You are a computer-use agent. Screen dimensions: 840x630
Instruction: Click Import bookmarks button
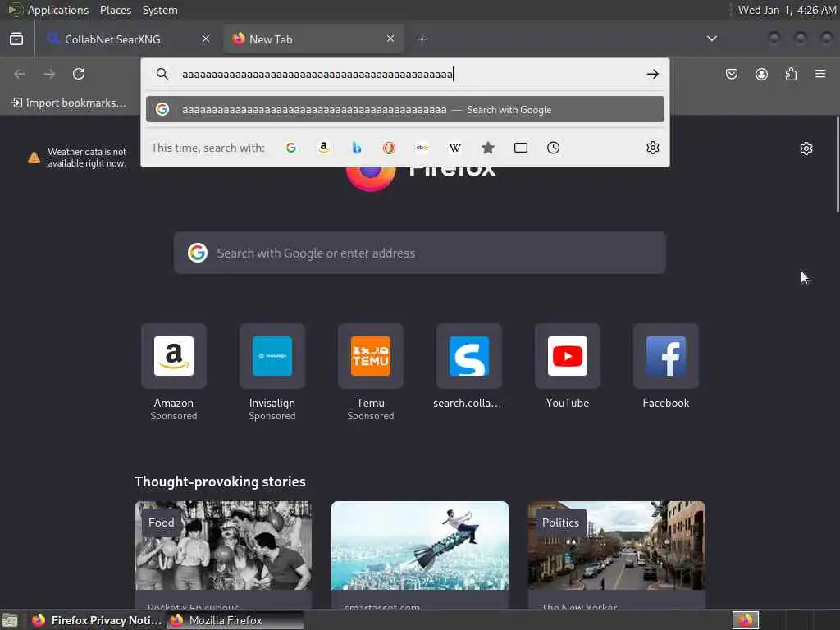coord(69,103)
